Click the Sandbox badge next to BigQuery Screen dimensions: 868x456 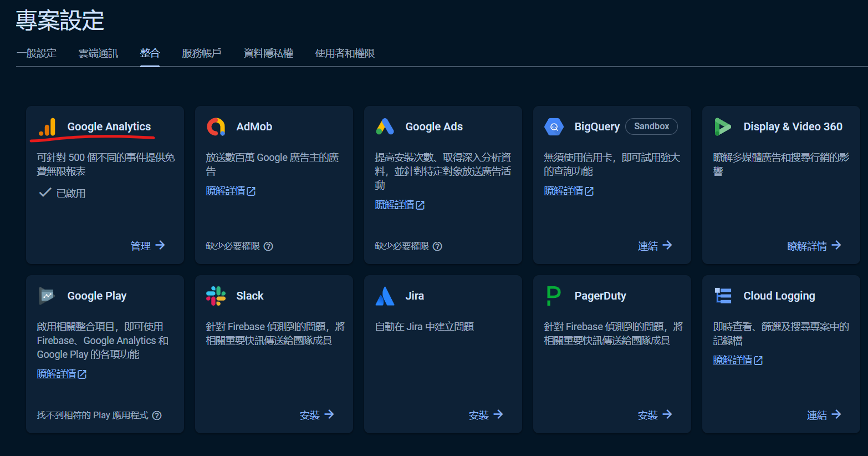[651, 126]
